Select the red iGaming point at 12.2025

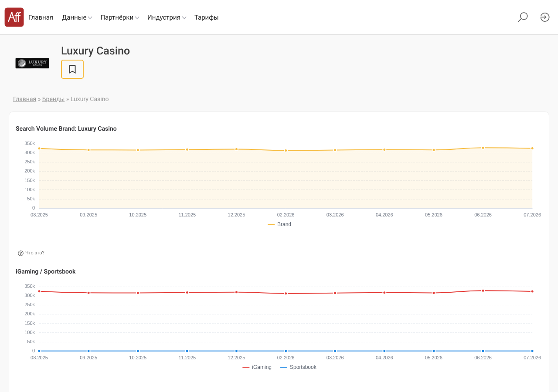237,292
